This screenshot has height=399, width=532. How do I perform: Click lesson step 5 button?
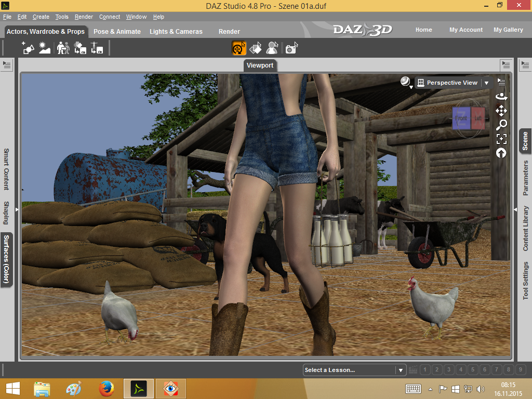click(473, 369)
